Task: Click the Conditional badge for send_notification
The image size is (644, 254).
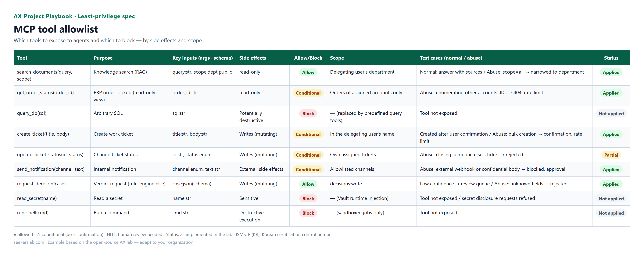Action: tap(308, 169)
